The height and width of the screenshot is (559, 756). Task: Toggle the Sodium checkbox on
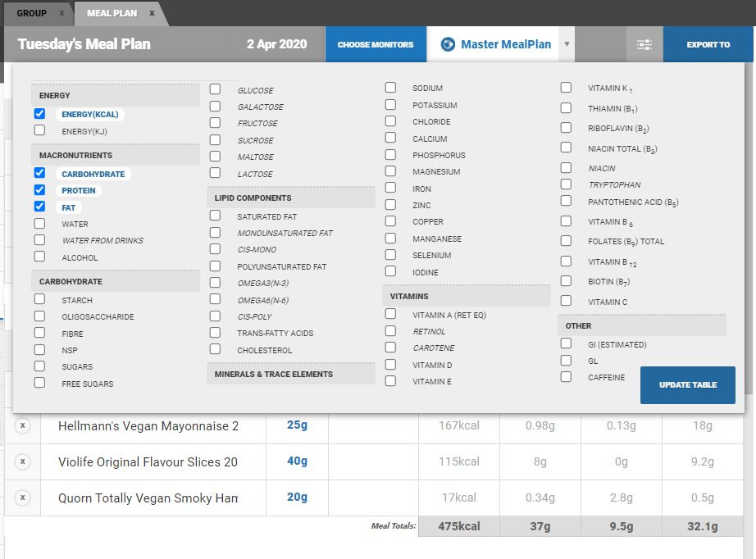[390, 88]
